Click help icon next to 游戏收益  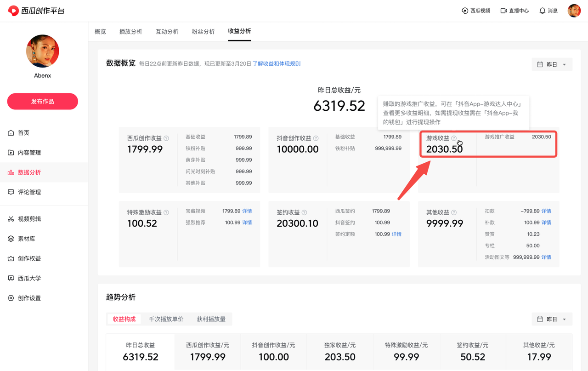click(x=454, y=138)
